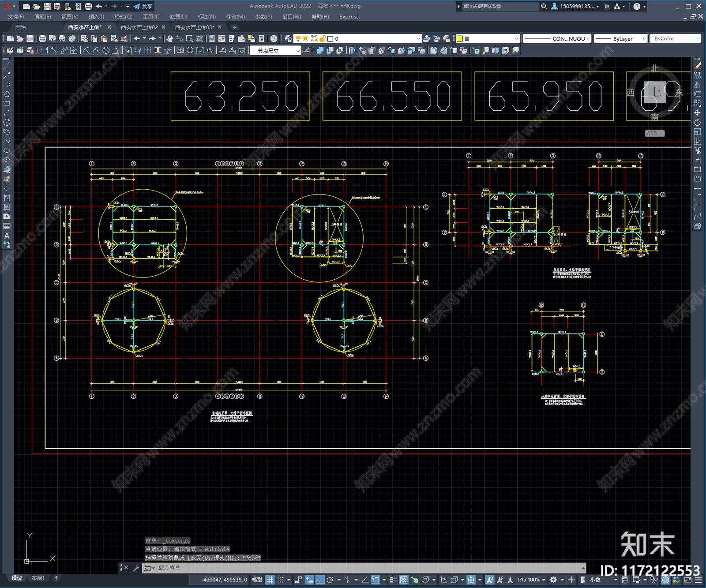
Task: Click the Save icon in quick access toolbar
Action: [x=47, y=6]
